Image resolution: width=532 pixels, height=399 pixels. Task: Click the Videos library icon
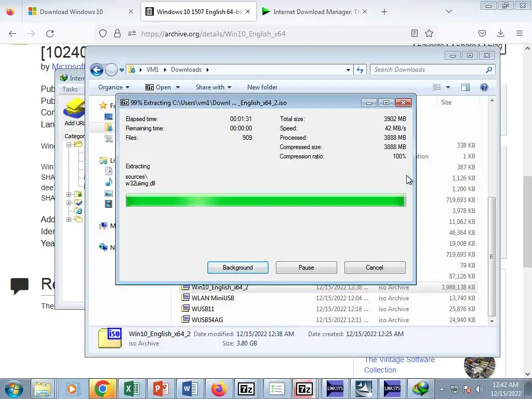coord(109,204)
